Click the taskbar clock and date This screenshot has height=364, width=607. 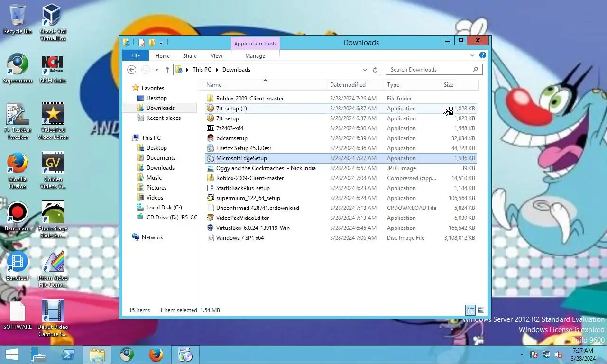[583, 355]
